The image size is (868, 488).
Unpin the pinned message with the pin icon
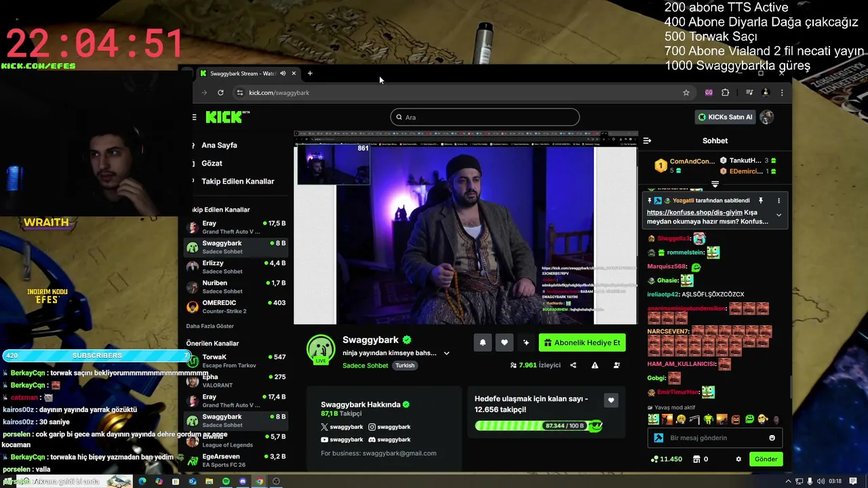760,201
